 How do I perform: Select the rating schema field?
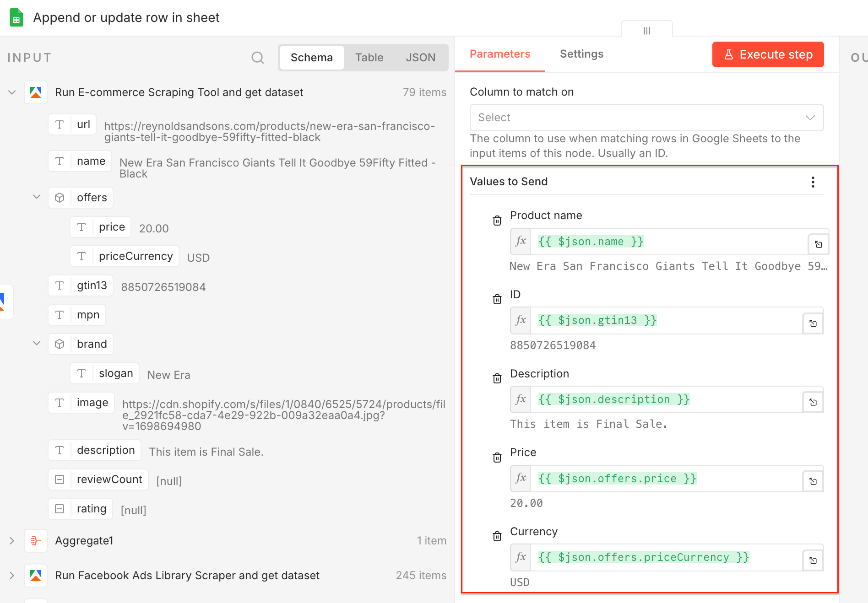[x=81, y=509]
